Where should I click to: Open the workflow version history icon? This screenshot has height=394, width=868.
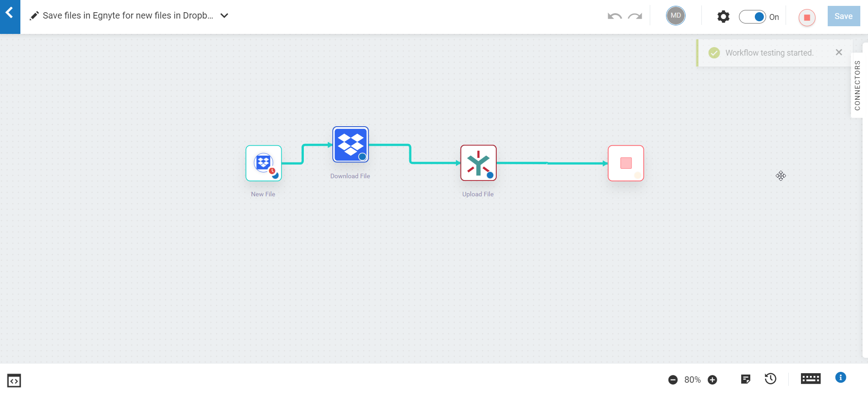tap(770, 379)
